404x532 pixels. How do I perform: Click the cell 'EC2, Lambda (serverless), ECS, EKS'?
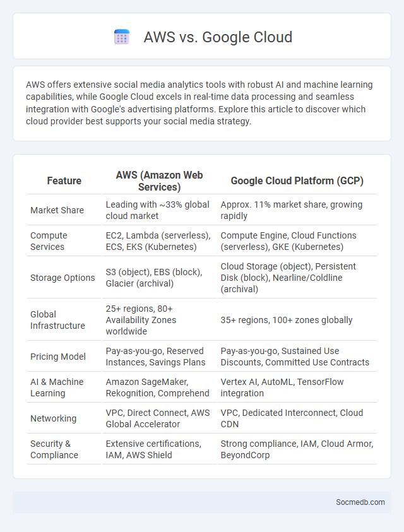pyautogui.click(x=159, y=241)
